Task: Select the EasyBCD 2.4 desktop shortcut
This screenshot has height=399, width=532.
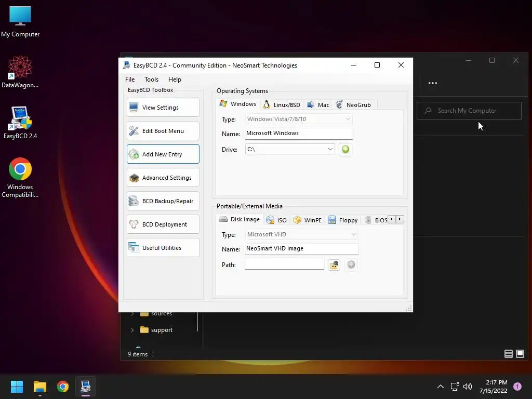Action: 20,123
